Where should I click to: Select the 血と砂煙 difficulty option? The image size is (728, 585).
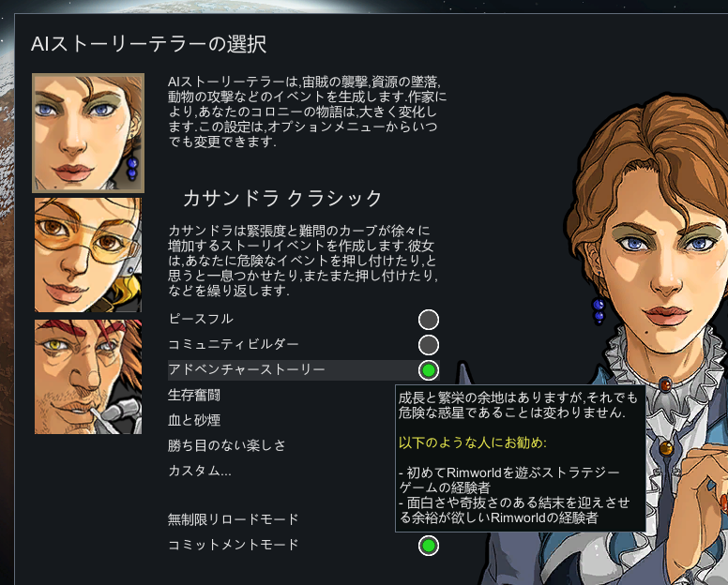click(x=193, y=420)
